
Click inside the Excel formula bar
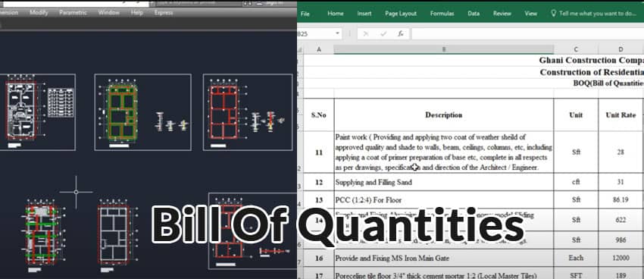pyautogui.click(x=527, y=33)
